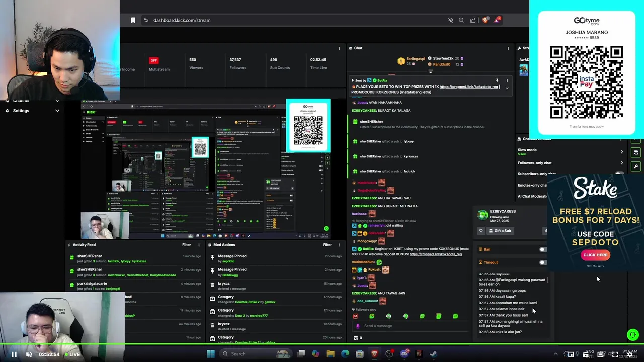Image resolution: width=644 pixels, height=362 pixels.
Task: Click the red emote in the chat emote row
Action: coord(355,316)
